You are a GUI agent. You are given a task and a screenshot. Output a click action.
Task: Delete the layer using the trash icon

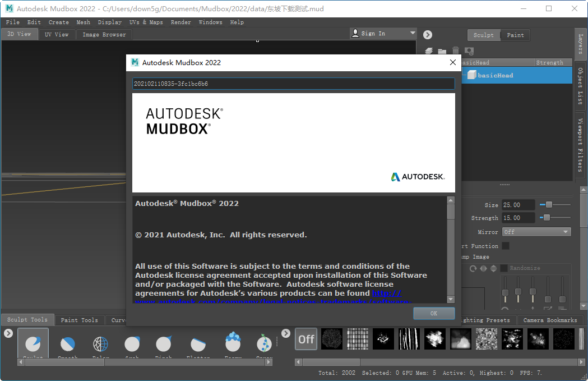[456, 51]
